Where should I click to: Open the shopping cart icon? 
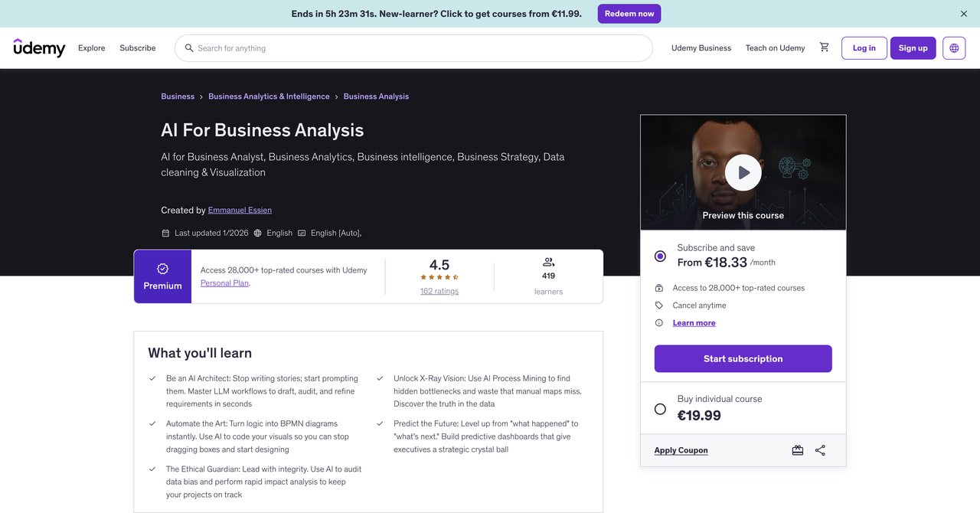point(824,47)
